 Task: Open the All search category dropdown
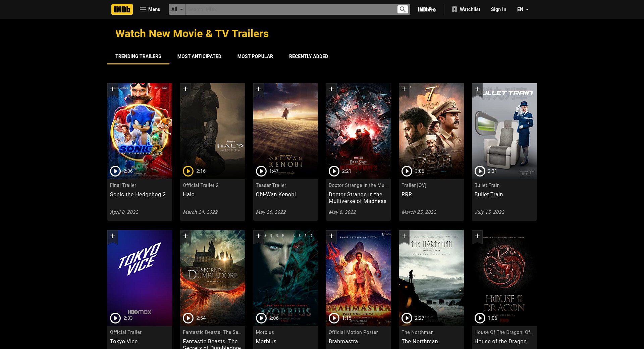pos(177,9)
